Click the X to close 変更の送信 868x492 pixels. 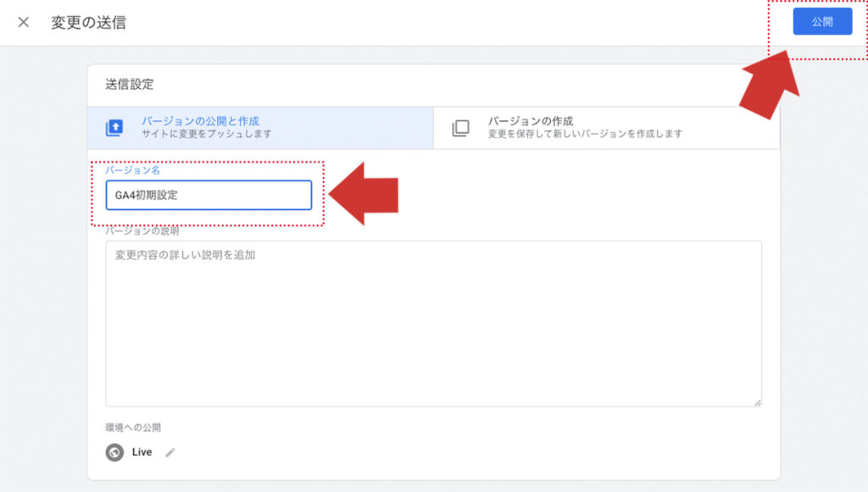(x=23, y=22)
